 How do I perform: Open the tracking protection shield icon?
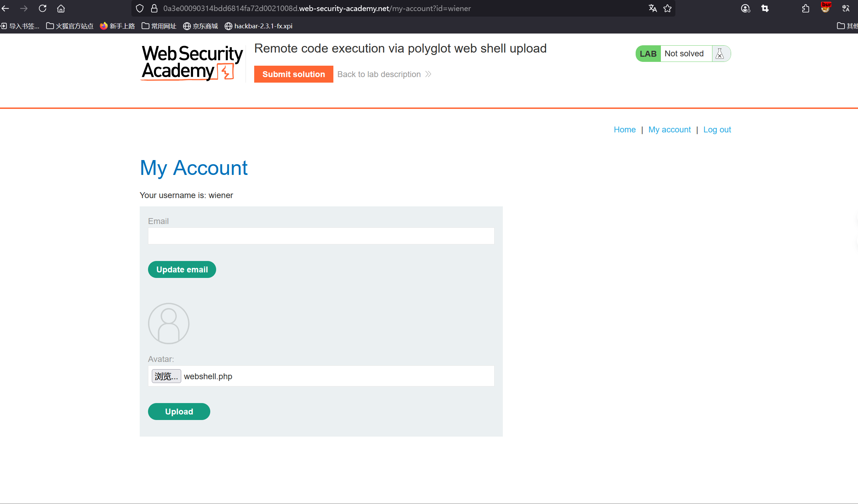point(140,8)
